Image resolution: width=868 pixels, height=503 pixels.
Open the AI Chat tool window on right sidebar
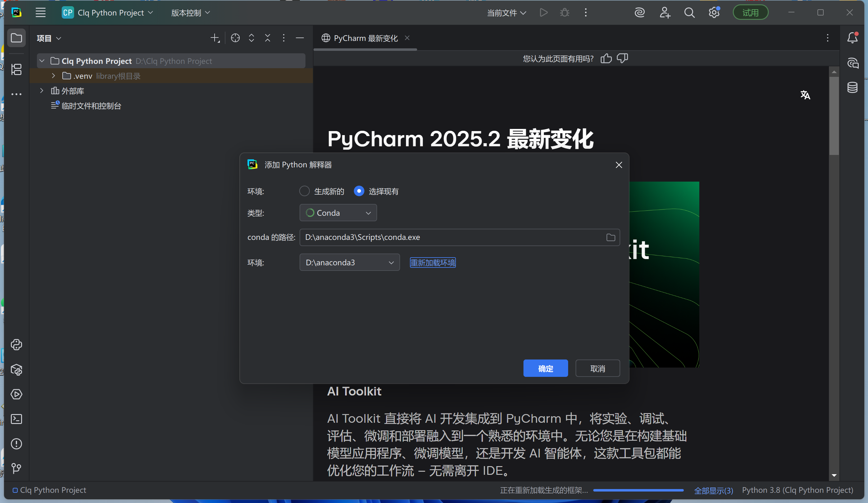point(853,63)
